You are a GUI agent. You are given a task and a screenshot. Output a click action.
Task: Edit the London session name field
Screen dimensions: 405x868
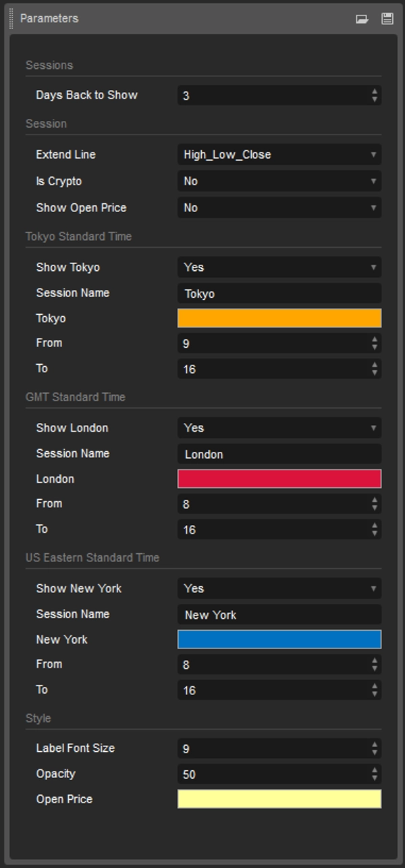coord(279,455)
